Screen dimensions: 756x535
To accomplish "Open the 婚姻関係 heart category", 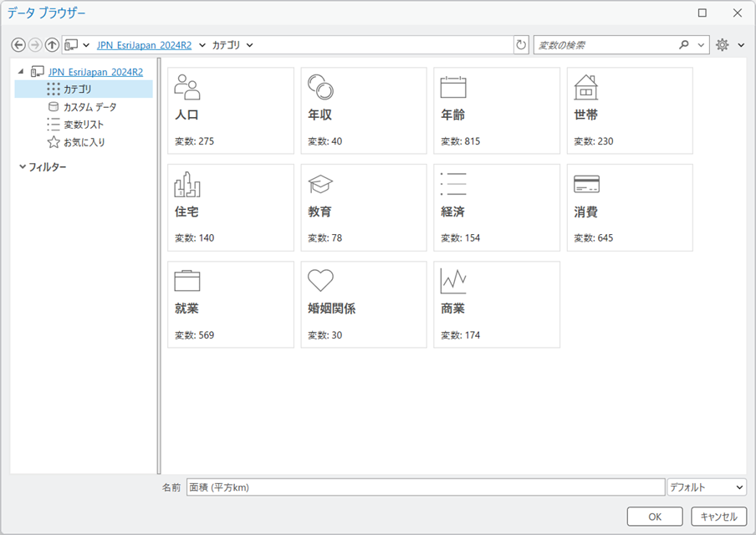I will [364, 304].
